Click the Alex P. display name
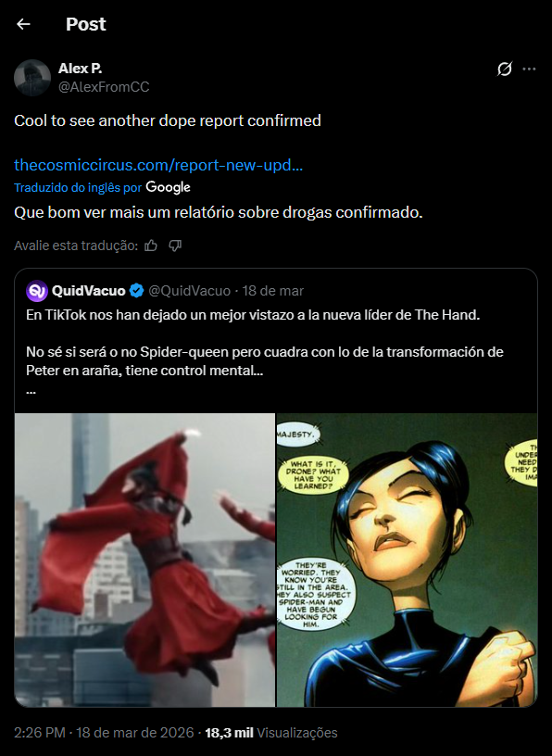The height and width of the screenshot is (756, 552). pos(80,69)
